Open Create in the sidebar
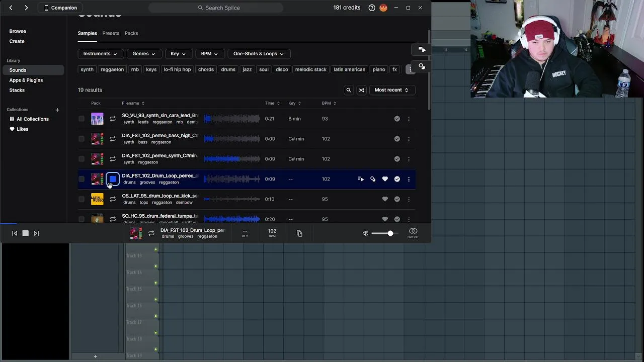Viewport: 644px width, 362px height. point(17,41)
